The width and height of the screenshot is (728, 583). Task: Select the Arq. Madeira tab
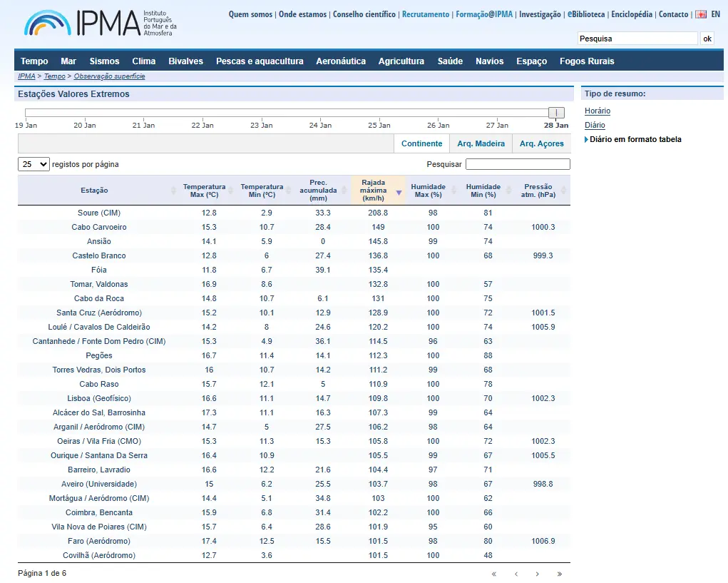[481, 143]
